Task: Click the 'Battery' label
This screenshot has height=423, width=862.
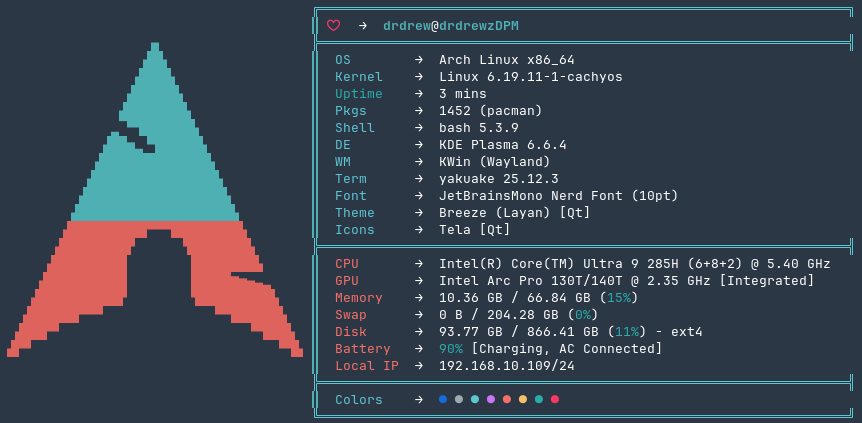Action: pos(363,349)
